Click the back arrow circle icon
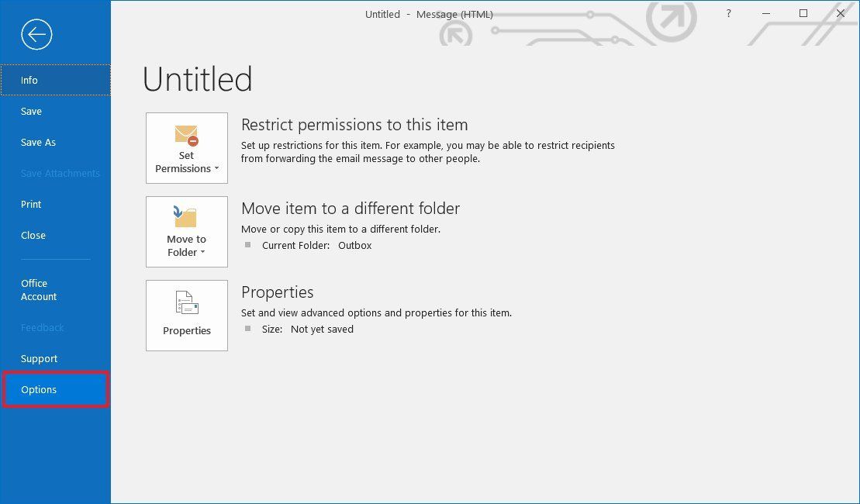The width and height of the screenshot is (860, 504). [x=36, y=35]
